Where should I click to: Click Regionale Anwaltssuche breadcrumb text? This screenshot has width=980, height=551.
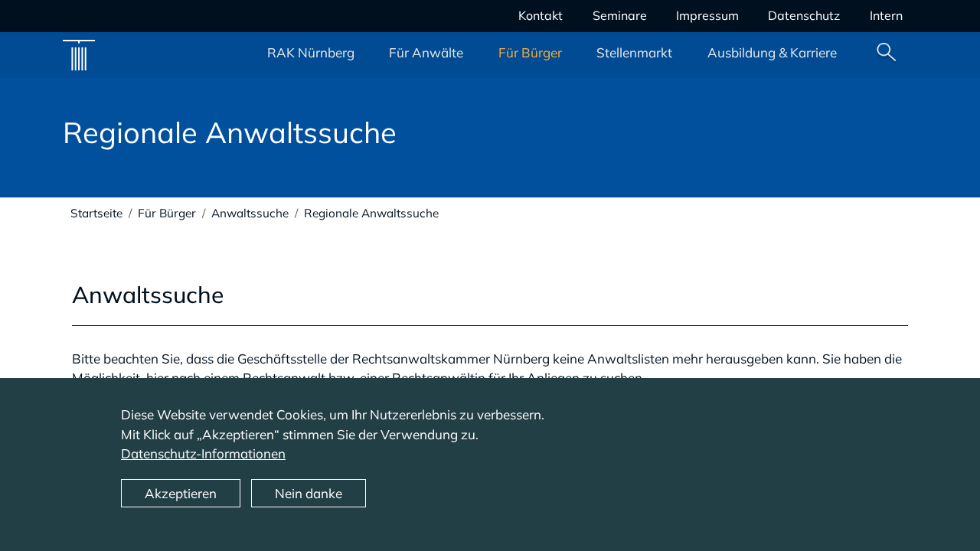pos(371,214)
